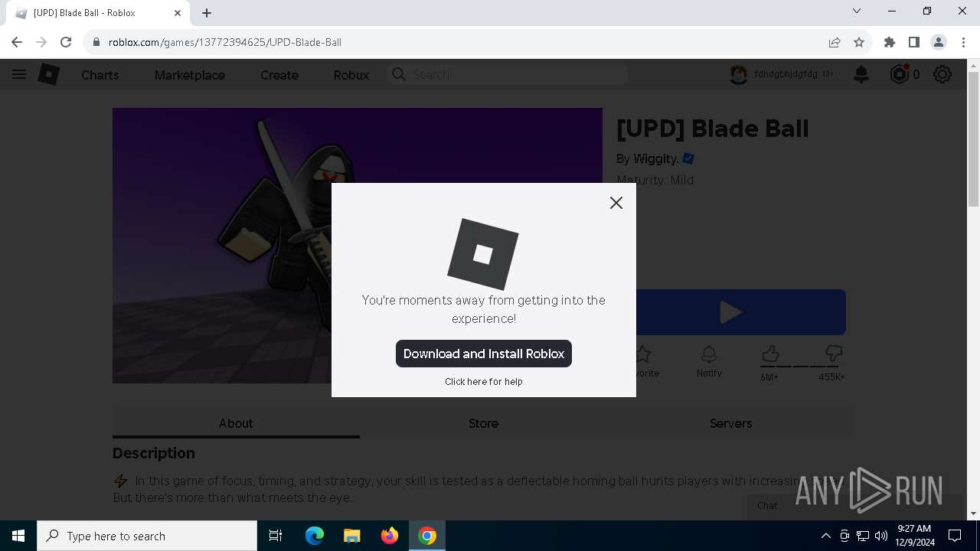Dislike the game with thumbs down
Image resolution: width=980 pixels, height=551 pixels.
pyautogui.click(x=834, y=354)
